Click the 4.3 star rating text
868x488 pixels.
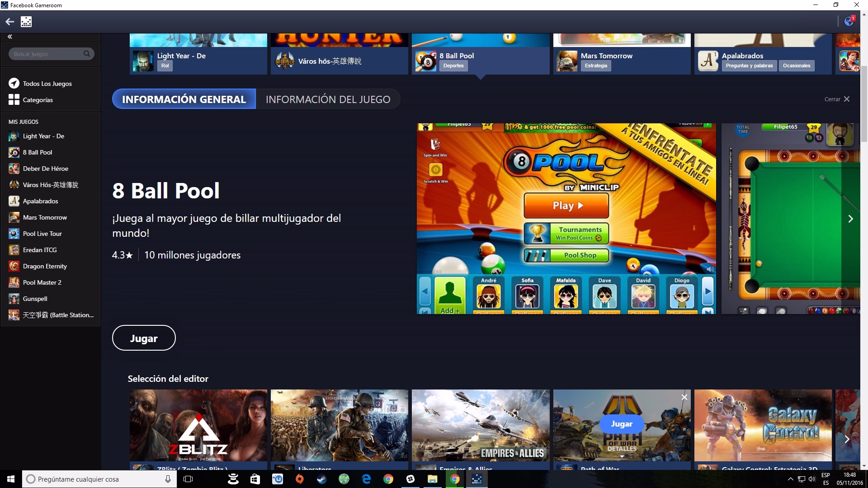(x=123, y=255)
